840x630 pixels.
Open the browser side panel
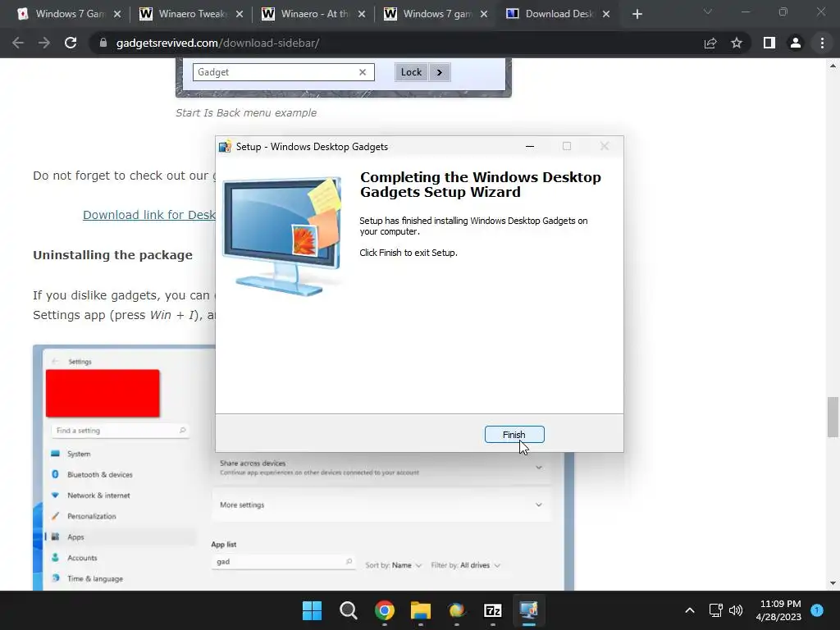click(x=769, y=43)
